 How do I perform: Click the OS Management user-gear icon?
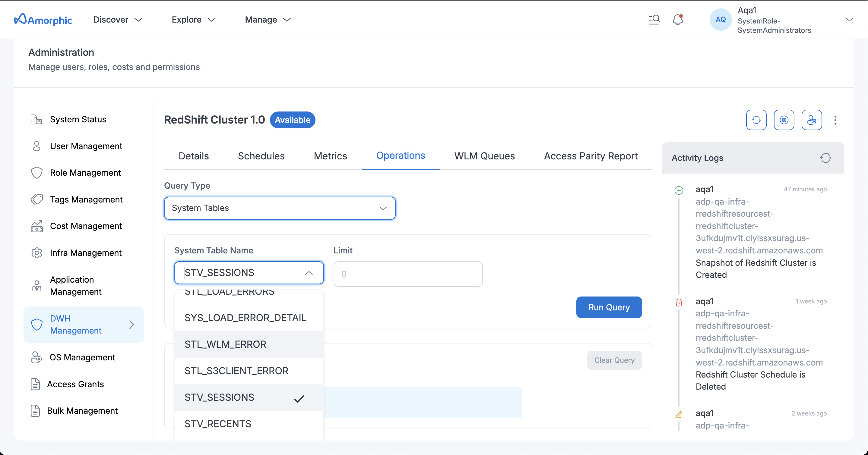pos(36,357)
